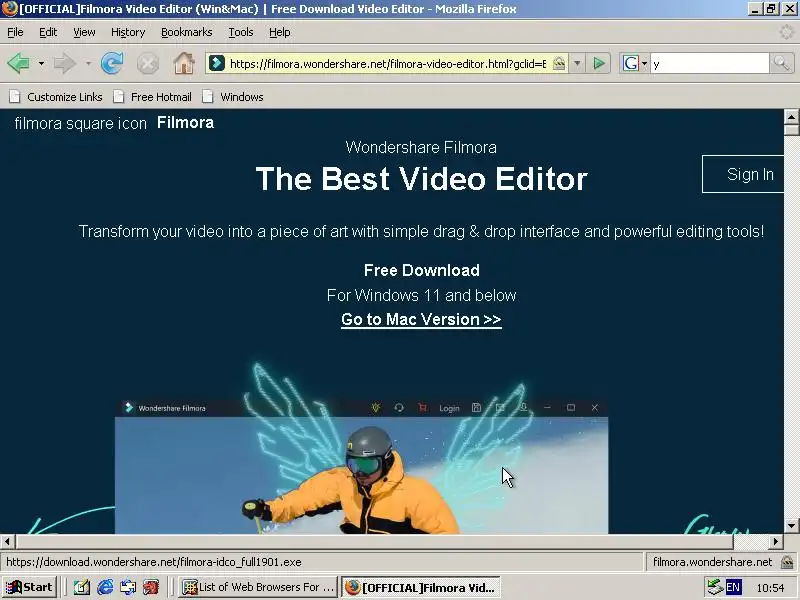The width and height of the screenshot is (800, 600).
Task: Click the Forward arrow button
Action: click(x=64, y=64)
